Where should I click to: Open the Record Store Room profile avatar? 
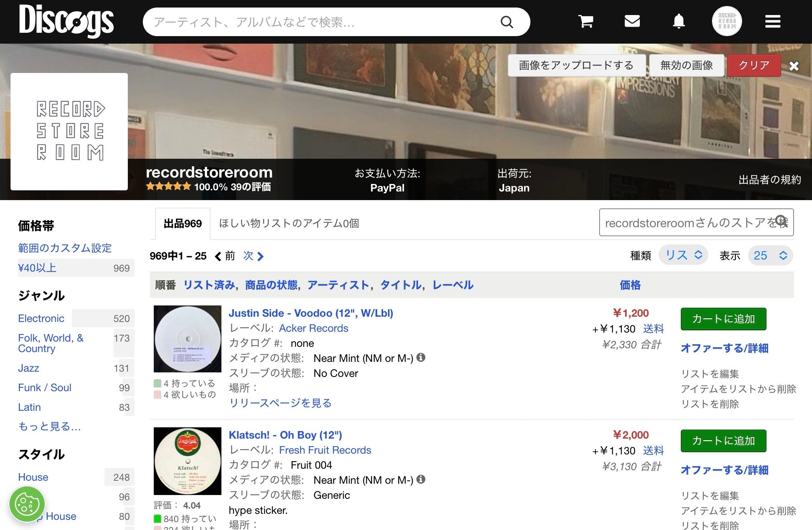pos(727,21)
